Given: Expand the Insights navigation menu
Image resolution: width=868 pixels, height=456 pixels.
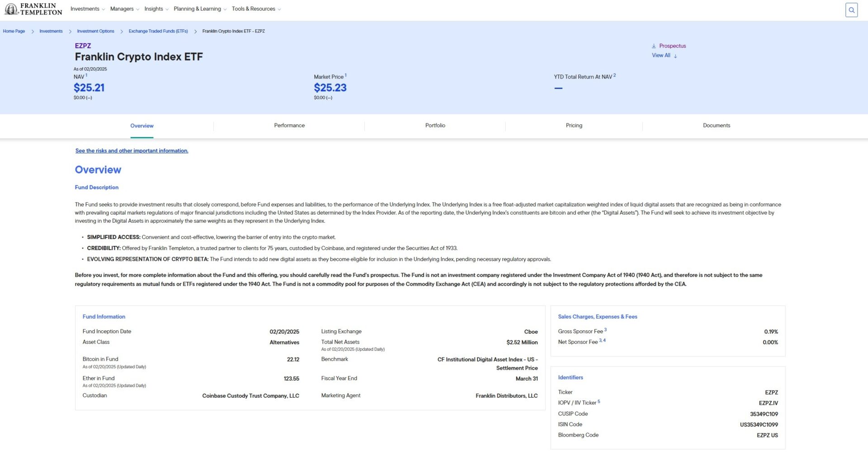Looking at the screenshot, I should click(x=156, y=9).
